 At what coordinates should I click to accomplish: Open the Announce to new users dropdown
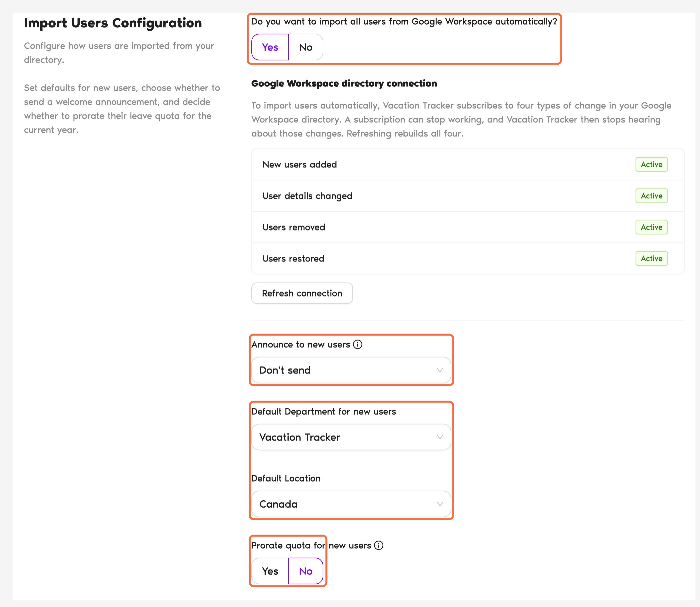[x=351, y=370]
